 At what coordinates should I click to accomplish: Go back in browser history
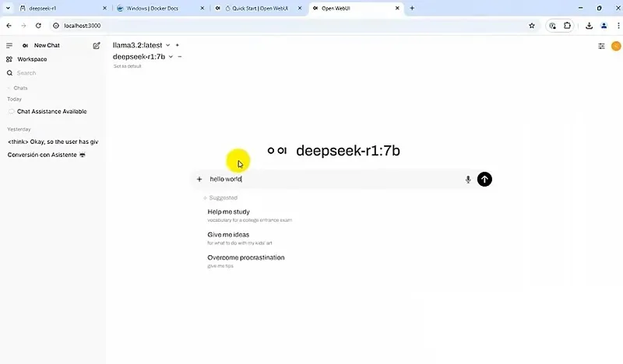pos(9,26)
